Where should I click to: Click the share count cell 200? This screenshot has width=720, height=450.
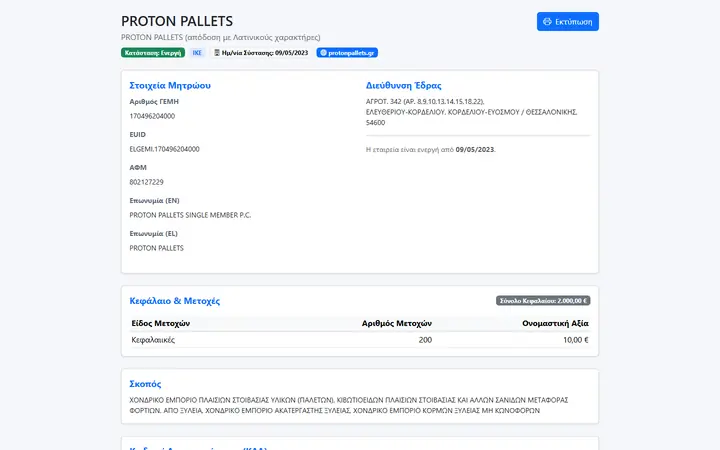point(425,340)
